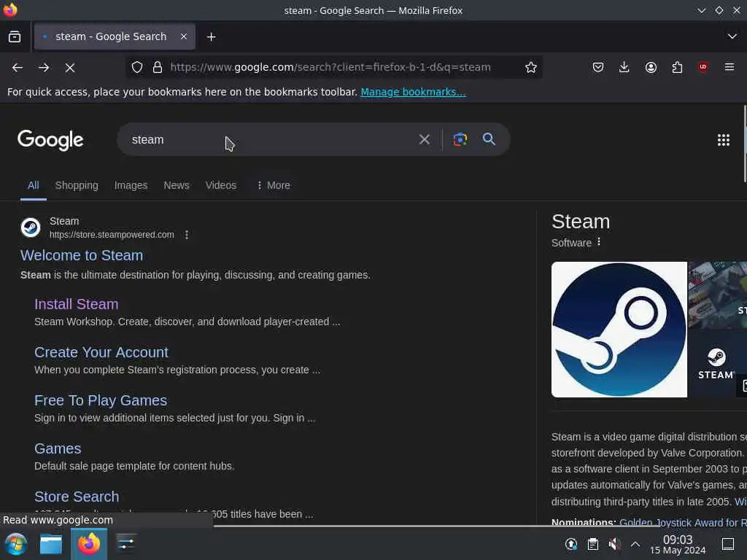Screen dimensions: 747x560
Task: Expand hidden system tray icons
Action: [635, 544]
